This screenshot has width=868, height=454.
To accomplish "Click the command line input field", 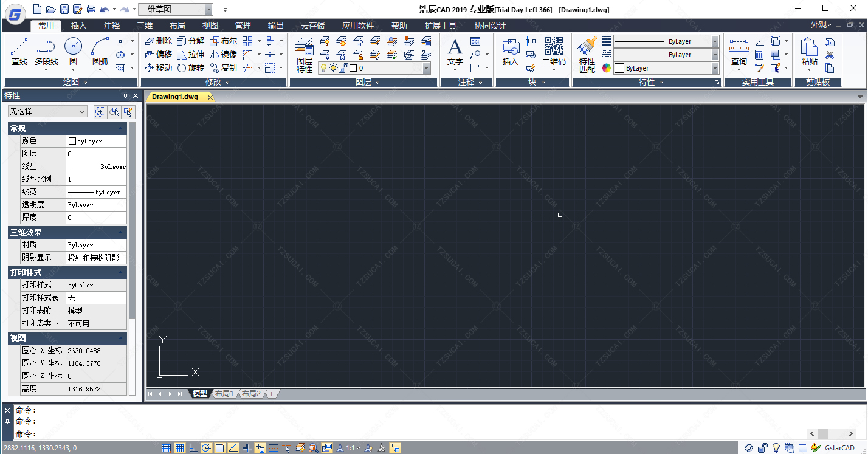I will (410, 434).
